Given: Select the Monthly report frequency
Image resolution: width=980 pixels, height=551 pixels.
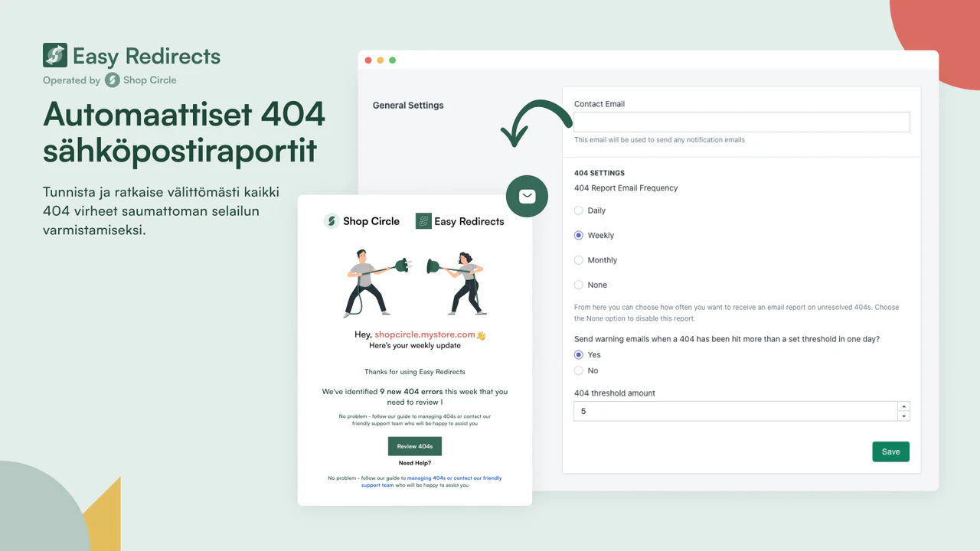Looking at the screenshot, I should [x=579, y=260].
